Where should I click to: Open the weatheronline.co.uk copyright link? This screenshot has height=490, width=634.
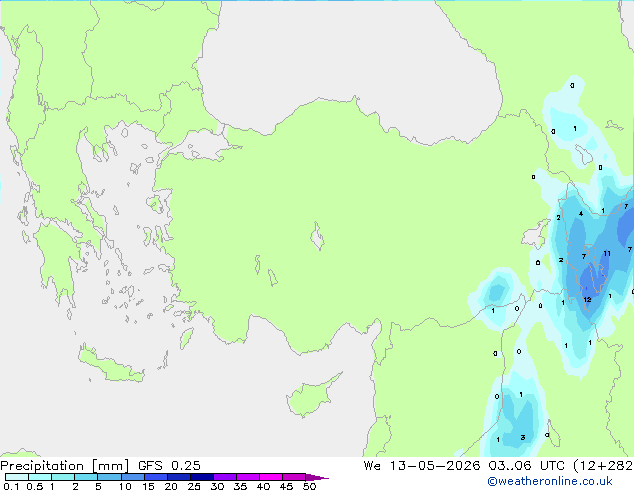(550, 481)
